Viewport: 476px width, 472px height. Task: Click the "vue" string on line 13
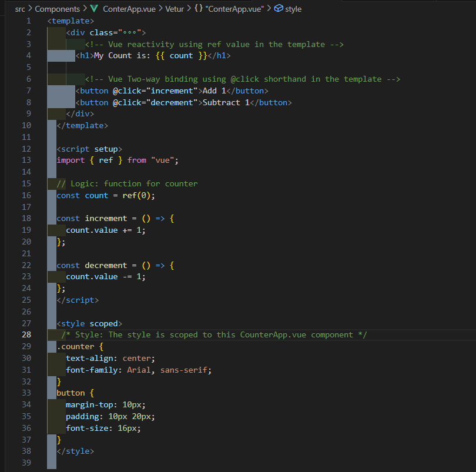[162, 160]
